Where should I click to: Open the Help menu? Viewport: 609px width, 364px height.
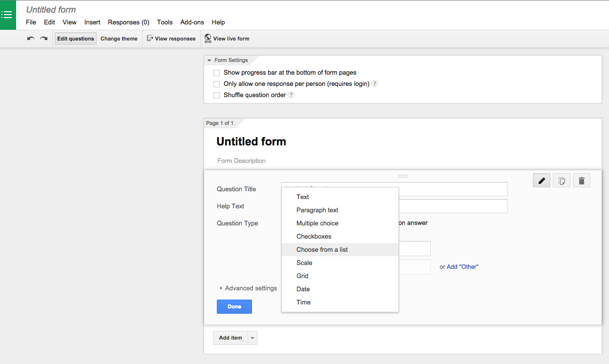tap(218, 22)
